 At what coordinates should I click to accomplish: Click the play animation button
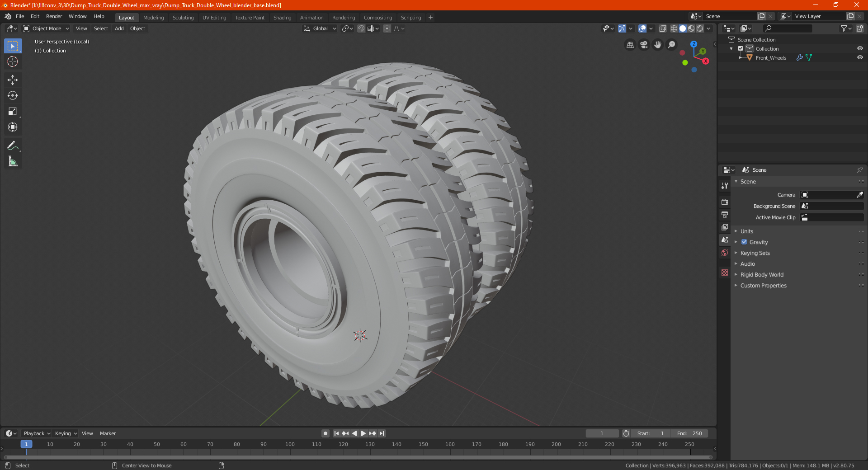point(363,433)
